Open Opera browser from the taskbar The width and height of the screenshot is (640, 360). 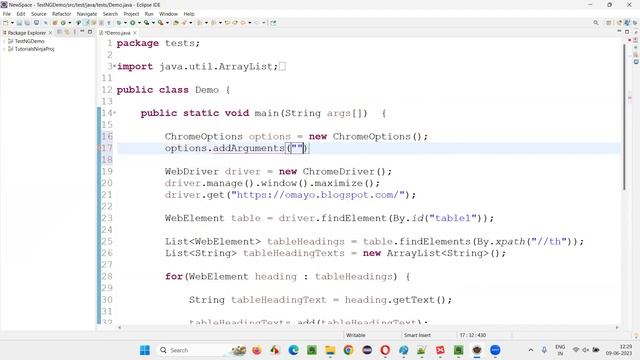[x=385, y=350]
